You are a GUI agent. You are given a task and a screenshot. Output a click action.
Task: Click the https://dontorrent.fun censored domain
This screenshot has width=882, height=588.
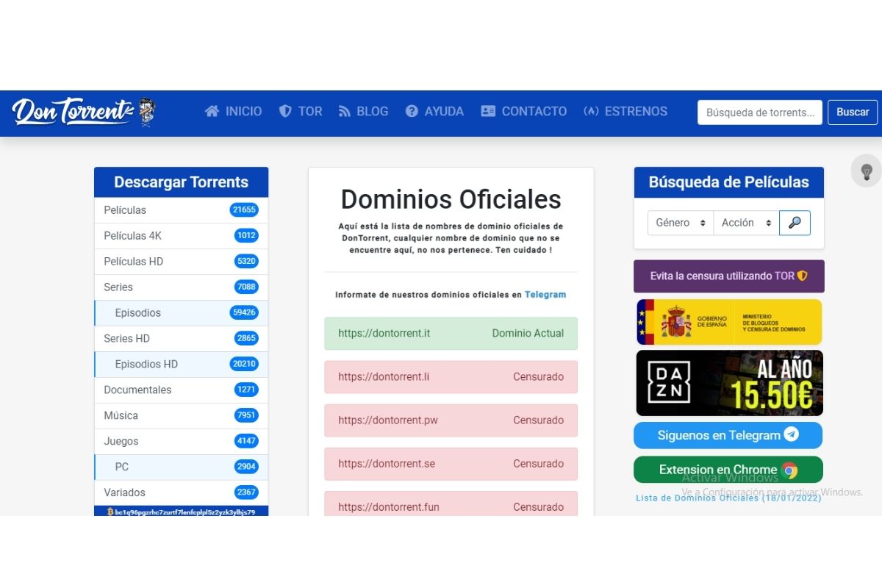pyautogui.click(x=451, y=504)
